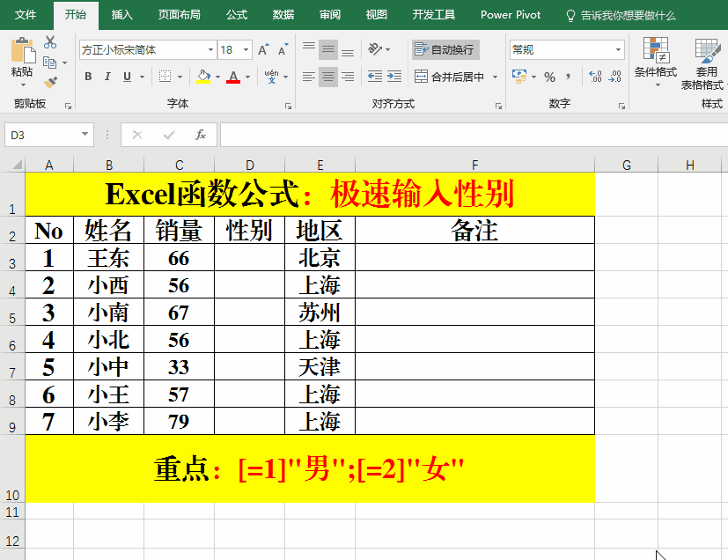Select the Format Painter brush
The image size is (728, 560).
pos(50,82)
